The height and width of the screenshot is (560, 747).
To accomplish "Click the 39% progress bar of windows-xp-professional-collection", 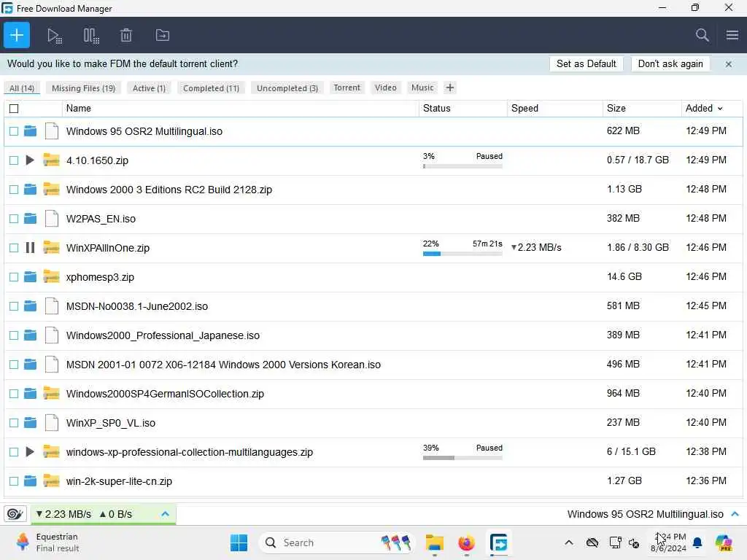I will point(462,458).
